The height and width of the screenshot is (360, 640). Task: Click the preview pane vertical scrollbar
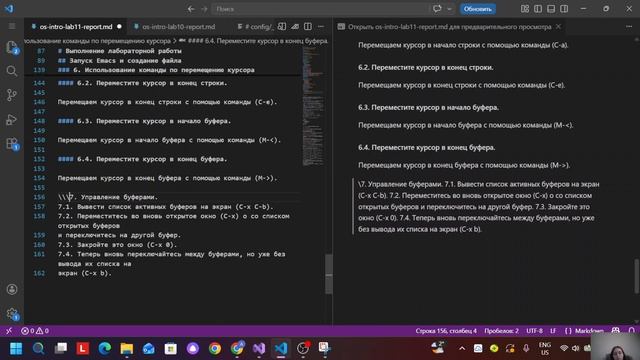[x=636, y=276]
